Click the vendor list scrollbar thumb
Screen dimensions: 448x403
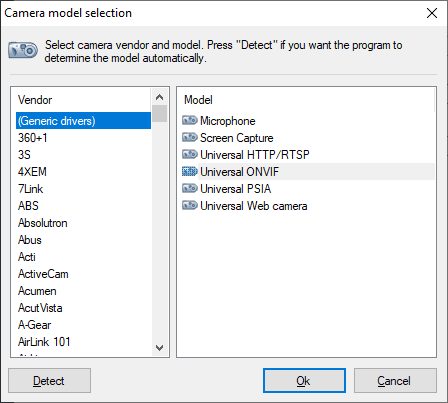pyautogui.click(x=160, y=114)
